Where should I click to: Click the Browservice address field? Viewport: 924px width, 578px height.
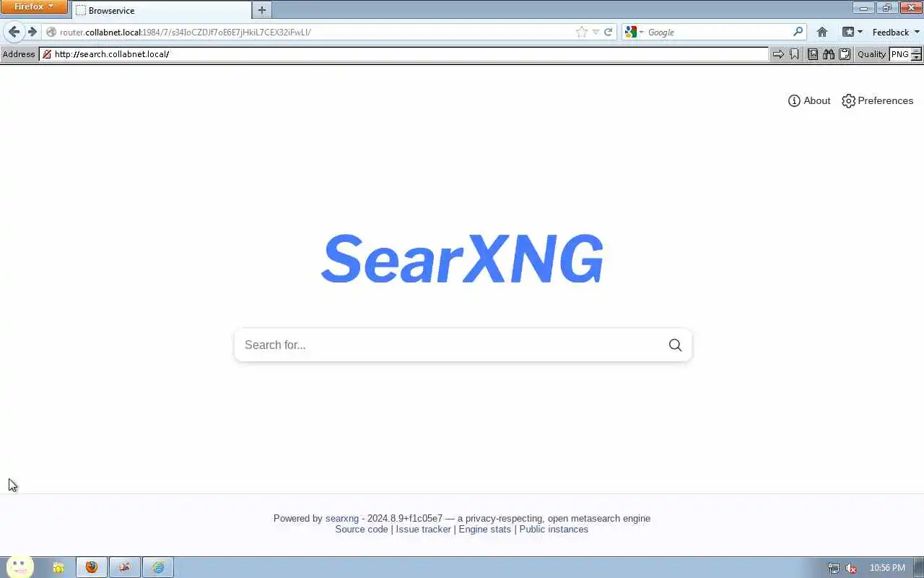[405, 54]
